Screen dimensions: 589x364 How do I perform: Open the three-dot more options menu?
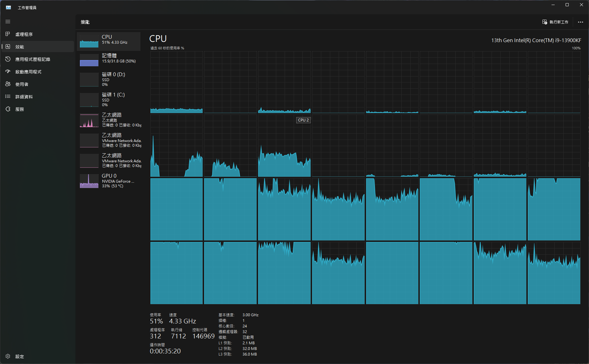(581, 22)
